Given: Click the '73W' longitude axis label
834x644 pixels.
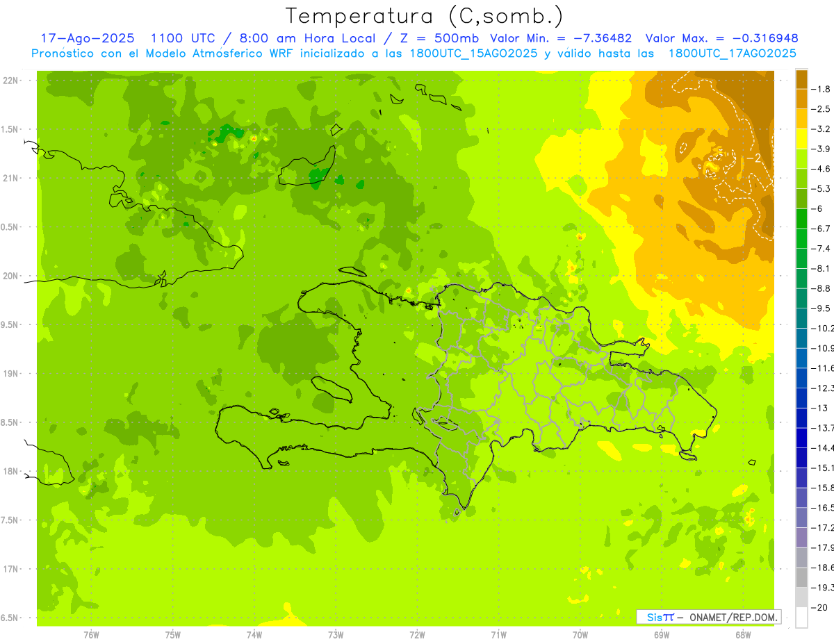Looking at the screenshot, I should click(x=336, y=634).
